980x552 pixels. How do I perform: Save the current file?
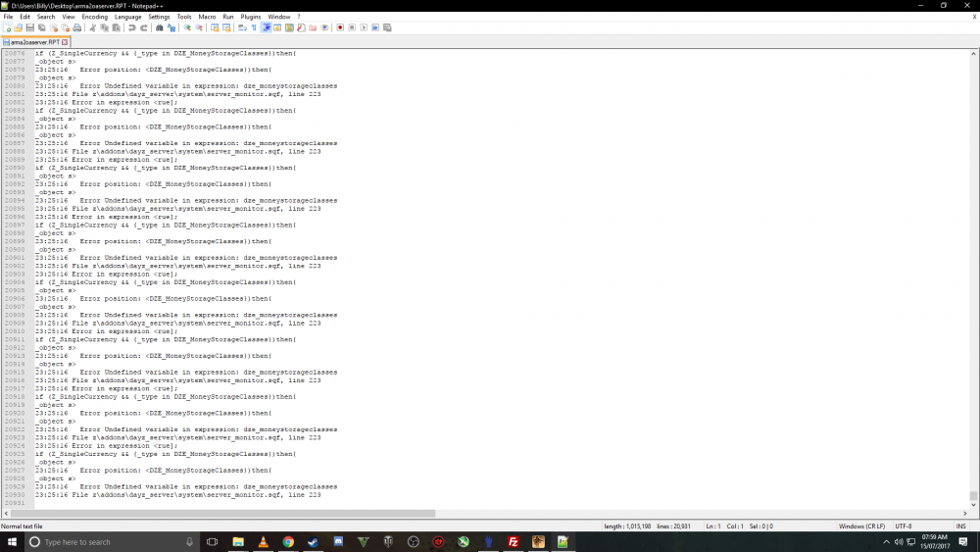[x=30, y=27]
